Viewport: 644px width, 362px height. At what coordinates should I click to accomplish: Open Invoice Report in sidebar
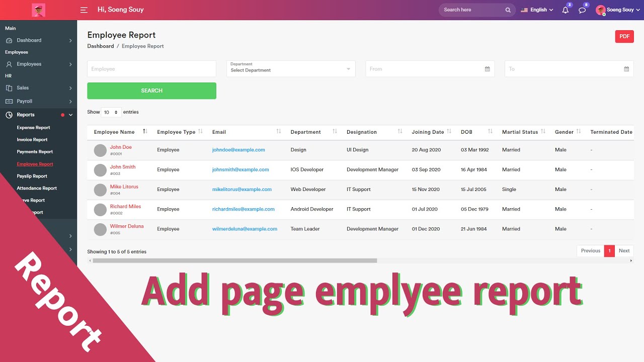click(32, 140)
